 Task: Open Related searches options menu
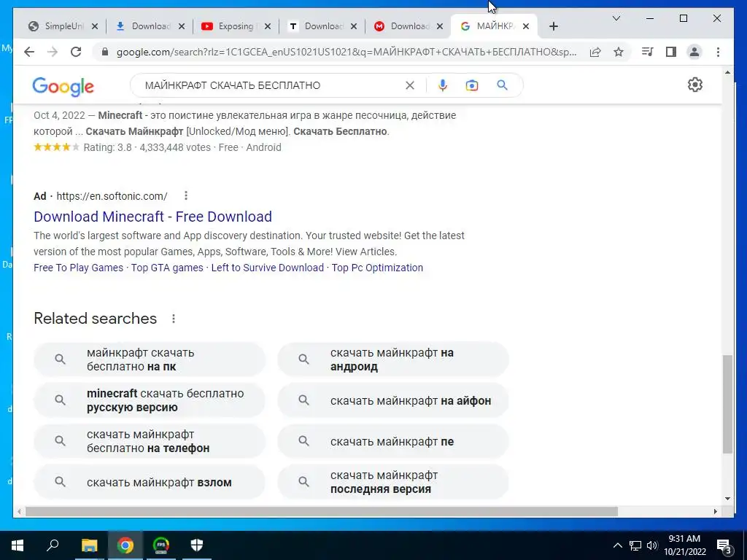pyautogui.click(x=174, y=319)
